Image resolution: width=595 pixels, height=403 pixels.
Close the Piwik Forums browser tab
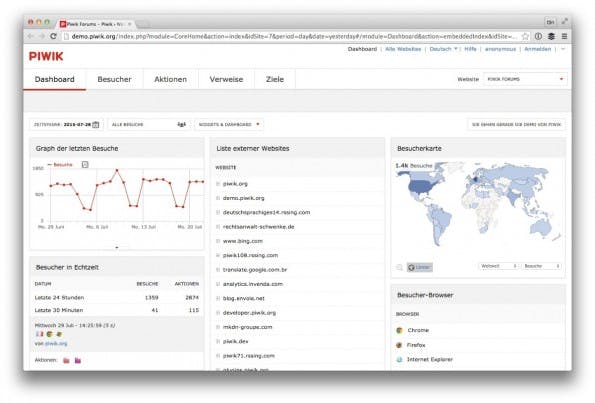129,24
